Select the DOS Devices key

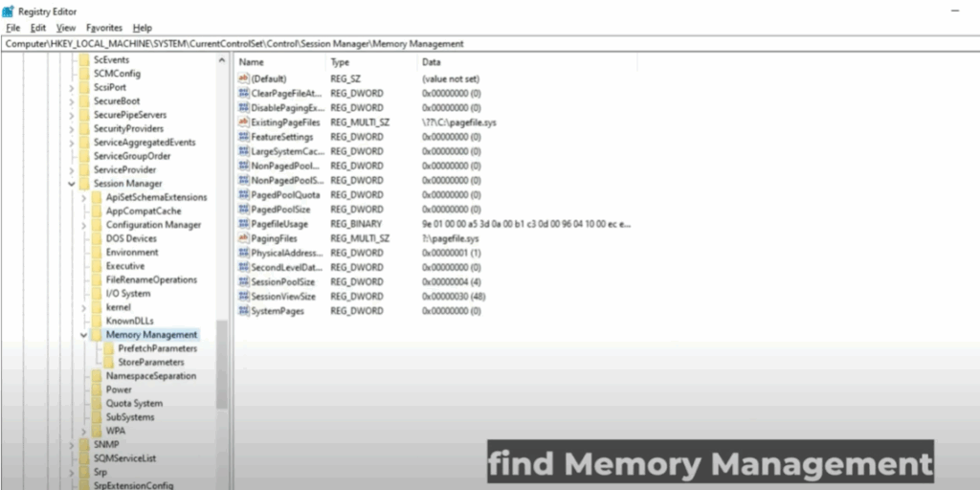131,238
